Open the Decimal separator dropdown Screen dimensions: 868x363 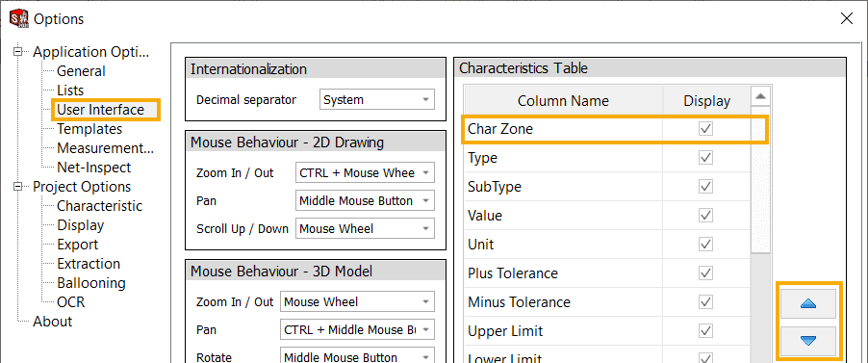point(377,100)
